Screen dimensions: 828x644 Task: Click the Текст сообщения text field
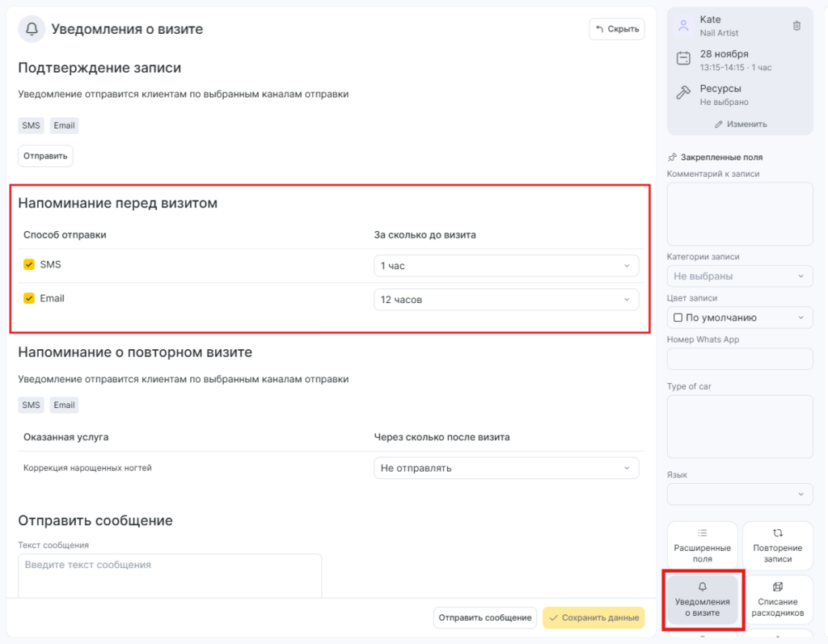tap(170, 575)
